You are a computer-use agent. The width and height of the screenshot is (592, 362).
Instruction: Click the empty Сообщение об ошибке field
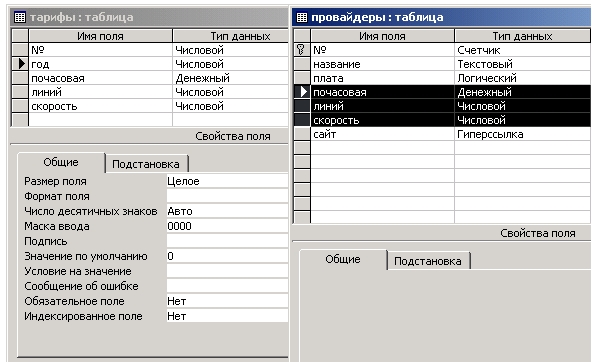click(x=227, y=286)
